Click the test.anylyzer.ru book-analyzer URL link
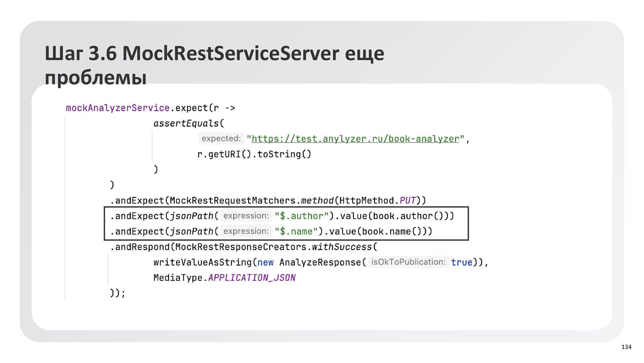This screenshot has width=644, height=363. click(355, 139)
